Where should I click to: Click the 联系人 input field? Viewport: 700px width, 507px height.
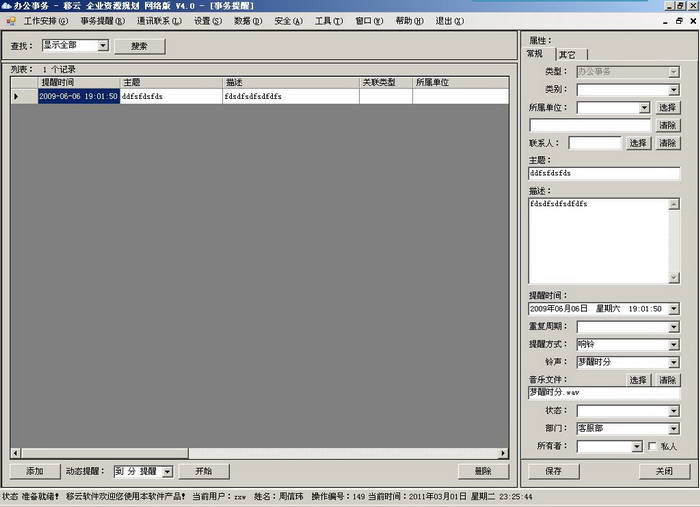[595, 143]
